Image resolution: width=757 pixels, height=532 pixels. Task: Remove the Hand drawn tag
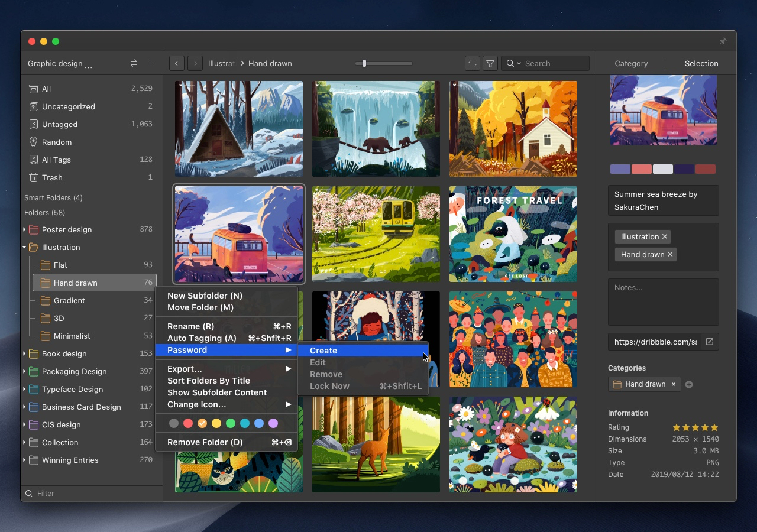click(x=670, y=254)
